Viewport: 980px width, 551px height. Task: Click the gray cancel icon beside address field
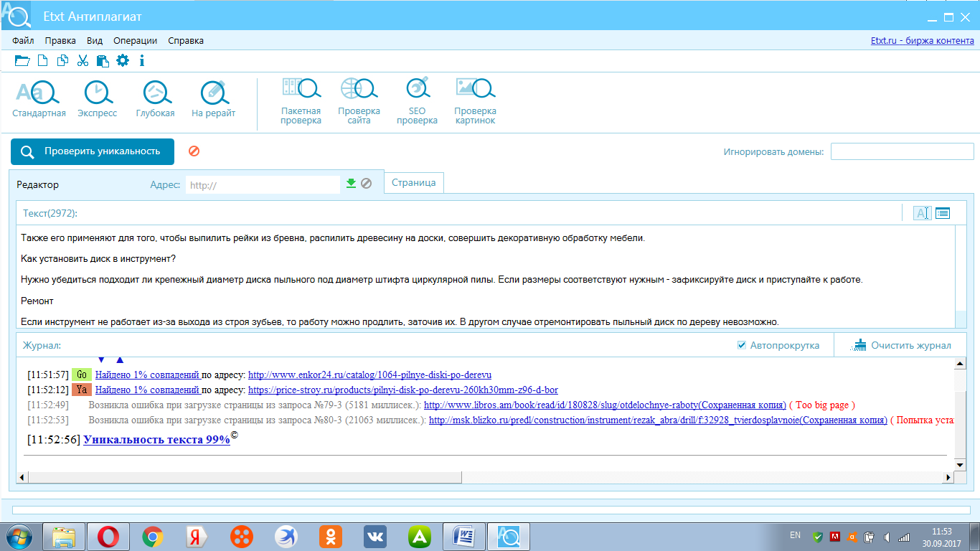click(366, 184)
